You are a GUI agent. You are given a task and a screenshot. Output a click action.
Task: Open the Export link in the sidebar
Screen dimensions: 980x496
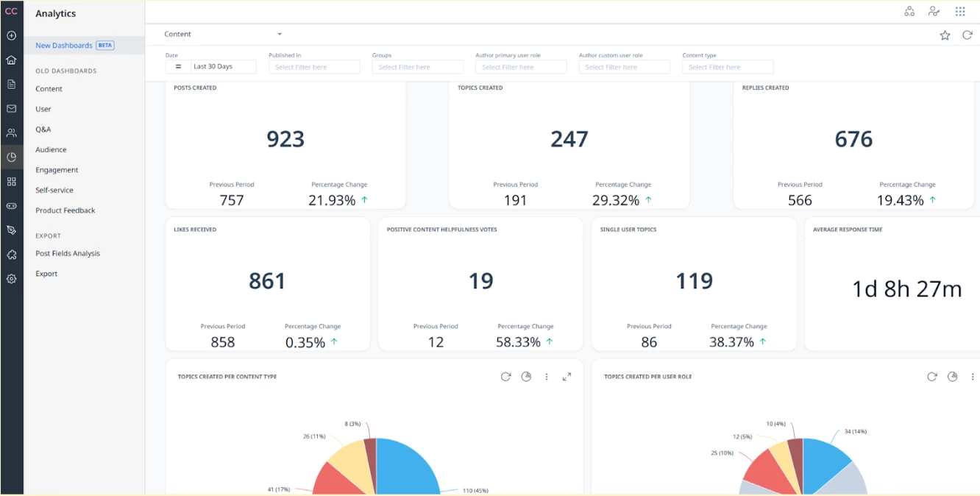click(x=46, y=273)
